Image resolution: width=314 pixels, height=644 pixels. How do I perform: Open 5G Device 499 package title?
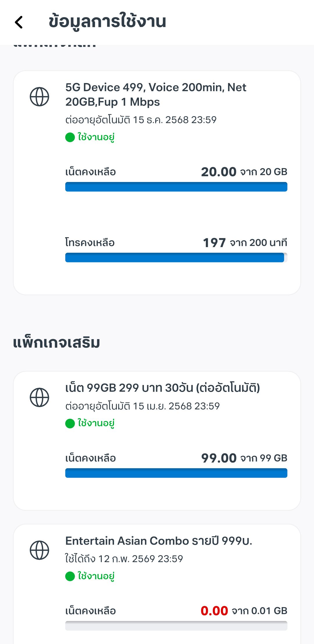pyautogui.click(x=156, y=95)
